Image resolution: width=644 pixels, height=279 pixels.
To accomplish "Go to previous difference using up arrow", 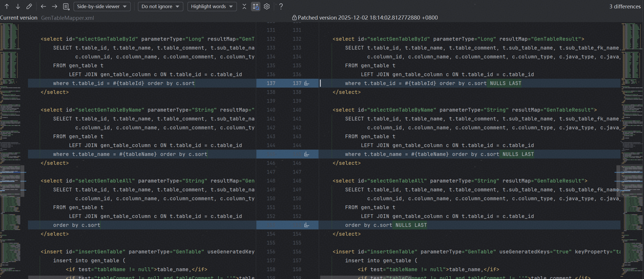I will point(7,7).
